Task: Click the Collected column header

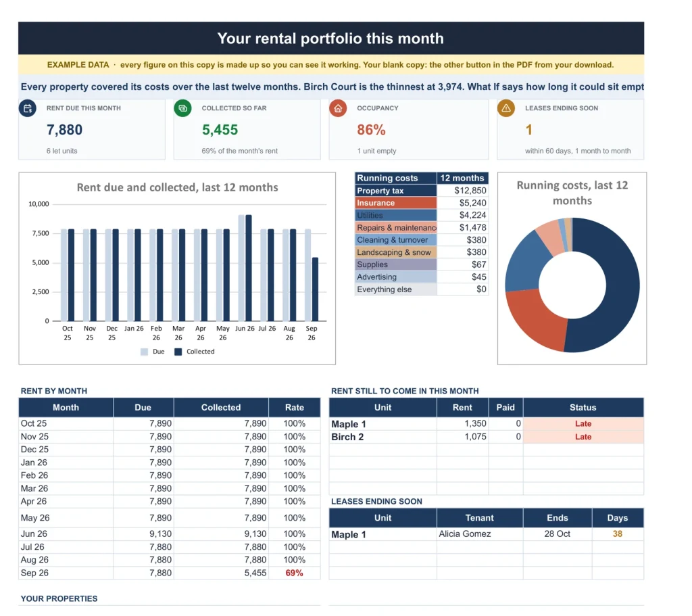Action: [221, 408]
